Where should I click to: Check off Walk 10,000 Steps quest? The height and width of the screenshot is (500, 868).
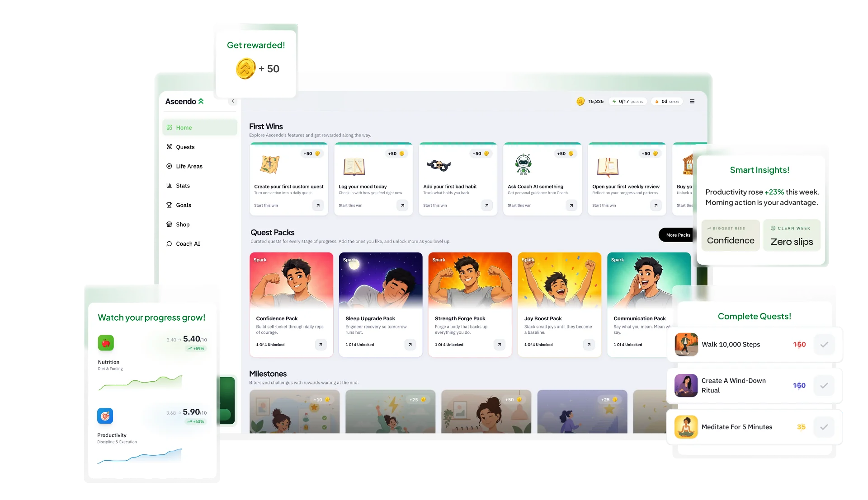tap(824, 345)
